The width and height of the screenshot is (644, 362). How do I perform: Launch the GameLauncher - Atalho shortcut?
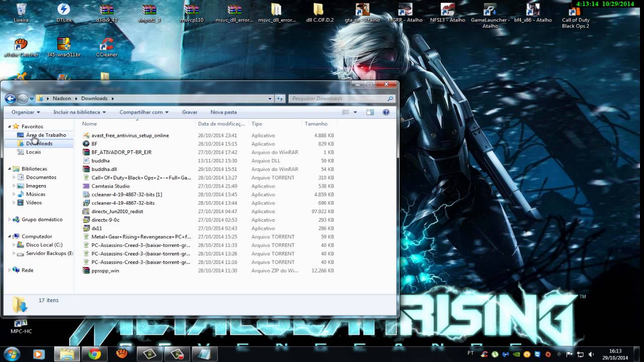pyautogui.click(x=490, y=15)
